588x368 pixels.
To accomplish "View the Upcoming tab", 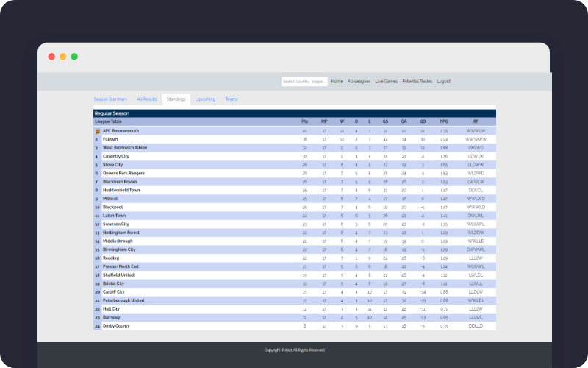I will pos(205,99).
